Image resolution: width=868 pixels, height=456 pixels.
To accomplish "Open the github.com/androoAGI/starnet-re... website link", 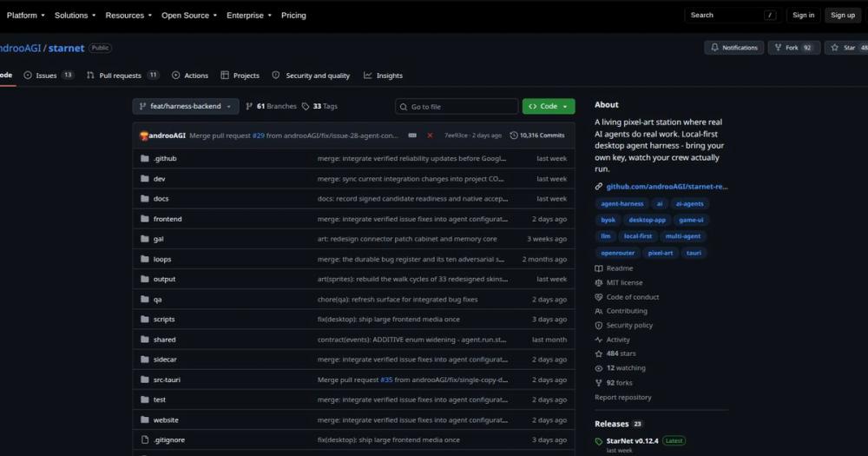I will tap(667, 187).
